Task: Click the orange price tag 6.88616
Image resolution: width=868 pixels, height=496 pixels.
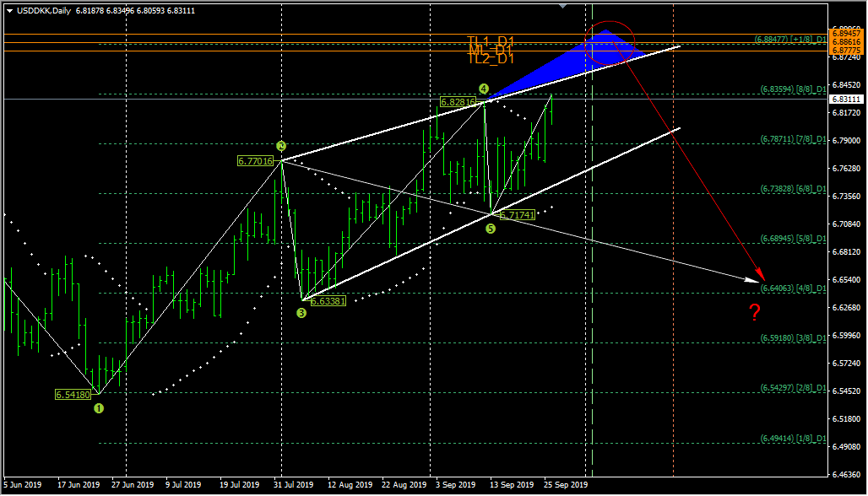Action: (x=846, y=41)
